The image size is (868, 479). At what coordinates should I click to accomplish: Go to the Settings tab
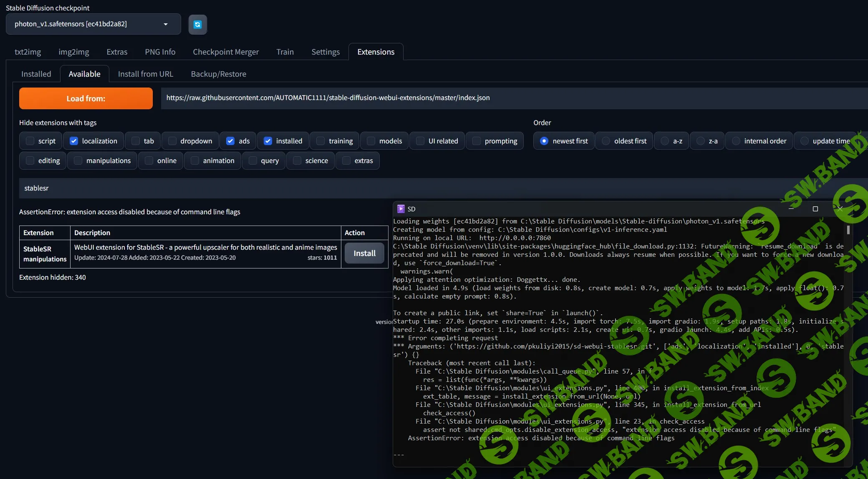click(x=325, y=52)
